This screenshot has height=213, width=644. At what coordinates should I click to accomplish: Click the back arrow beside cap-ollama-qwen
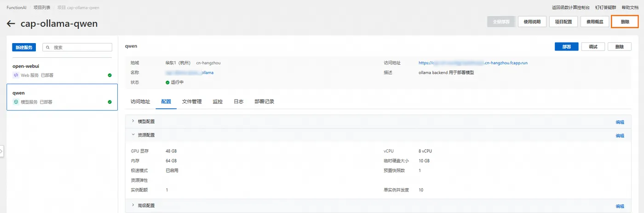(x=11, y=23)
